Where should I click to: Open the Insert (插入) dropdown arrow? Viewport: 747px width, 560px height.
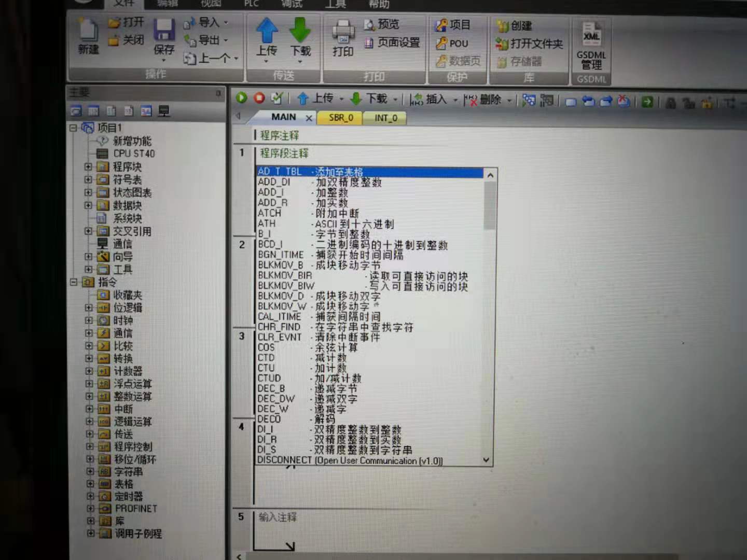pyautogui.click(x=455, y=100)
